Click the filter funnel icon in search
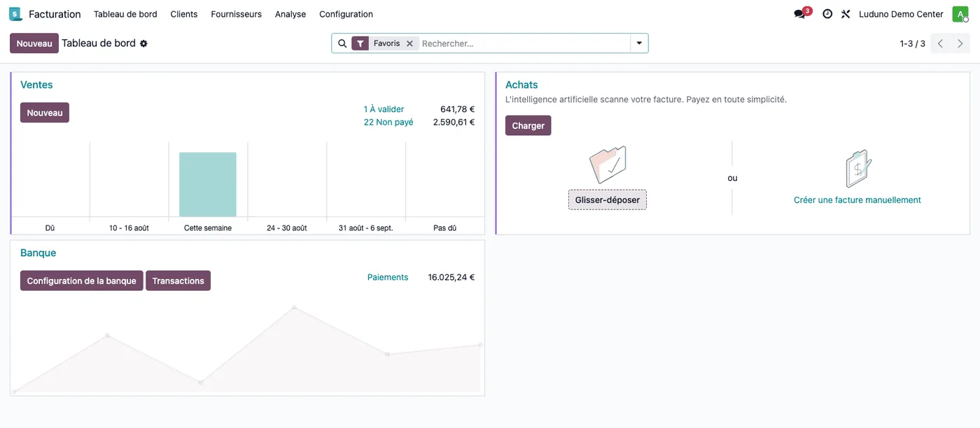 (x=360, y=43)
